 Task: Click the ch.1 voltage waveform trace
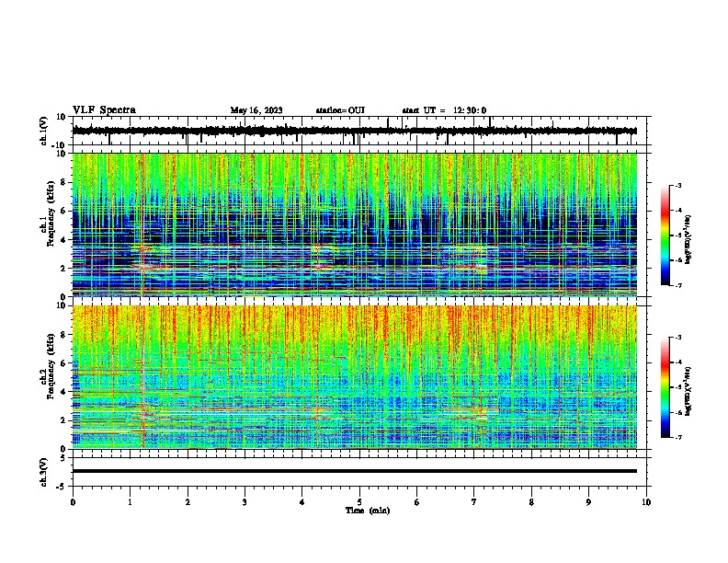click(x=355, y=131)
